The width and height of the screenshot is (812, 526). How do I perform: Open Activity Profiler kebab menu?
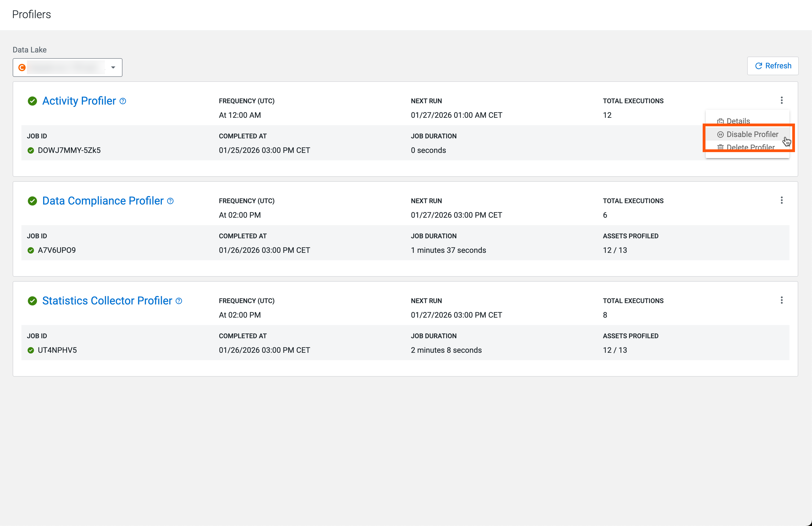(x=781, y=100)
